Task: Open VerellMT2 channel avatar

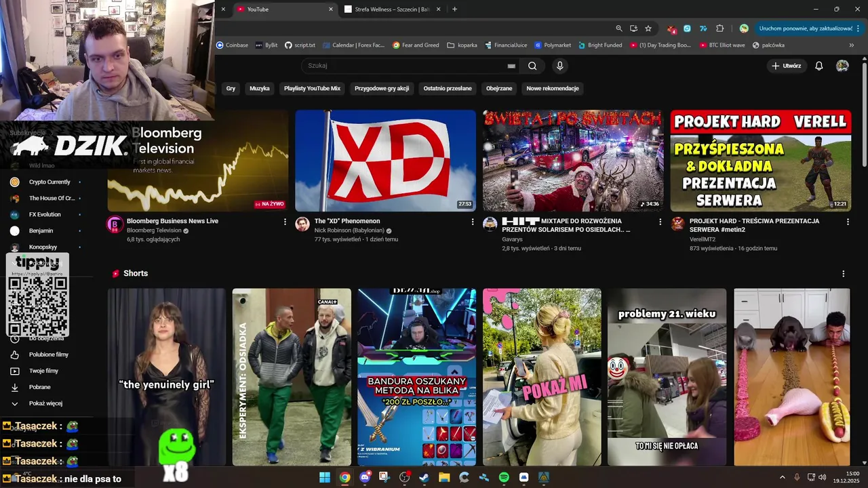Action: point(677,224)
